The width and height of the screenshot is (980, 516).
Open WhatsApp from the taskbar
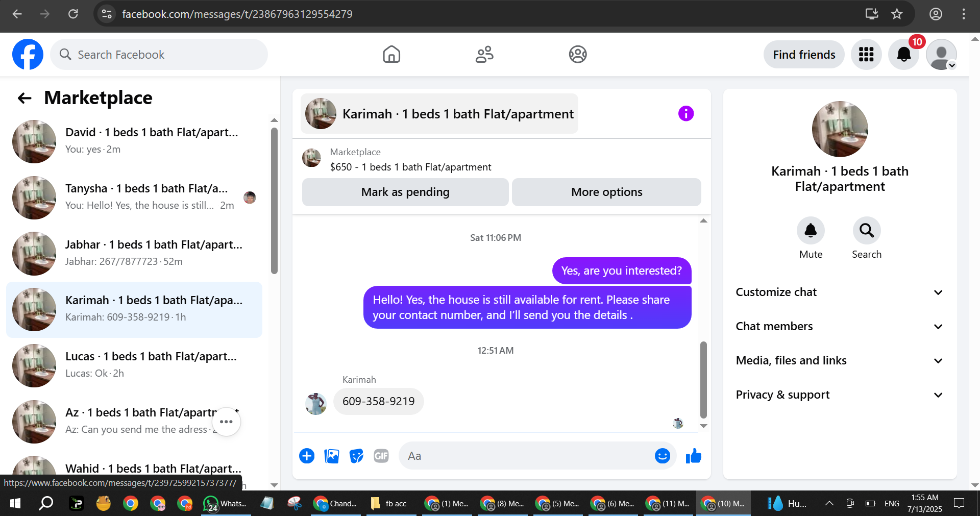(x=226, y=504)
